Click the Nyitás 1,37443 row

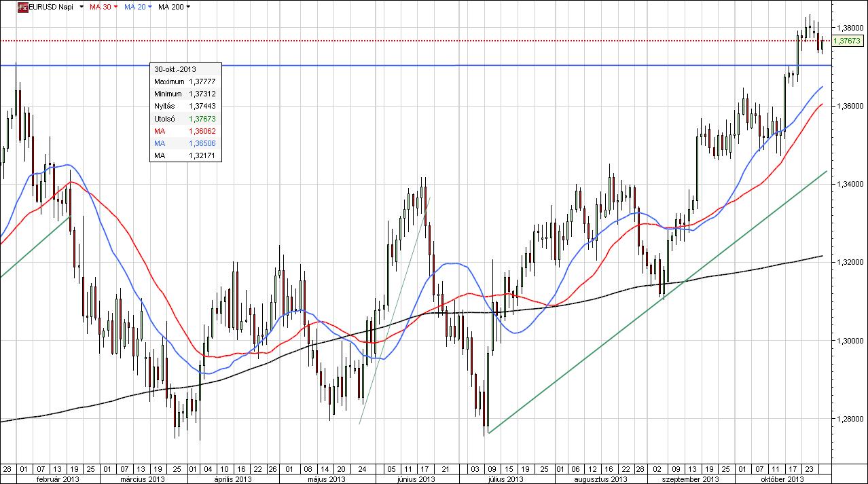[x=185, y=106]
